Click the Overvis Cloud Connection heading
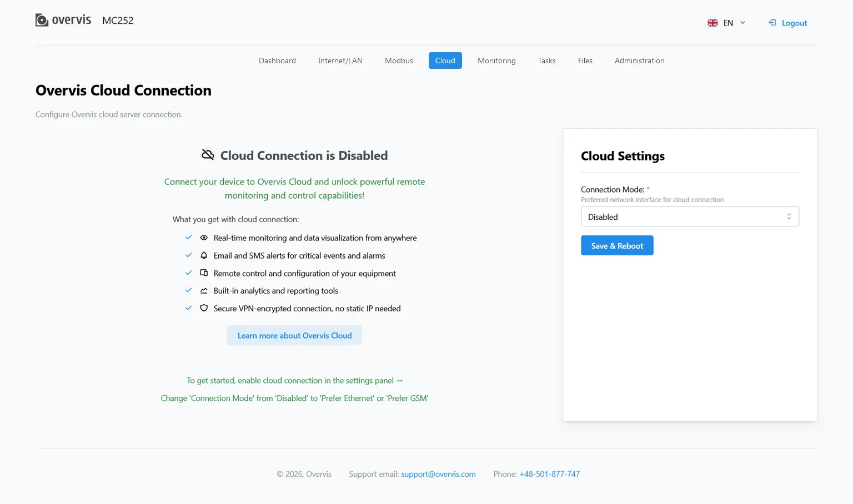 point(123,90)
